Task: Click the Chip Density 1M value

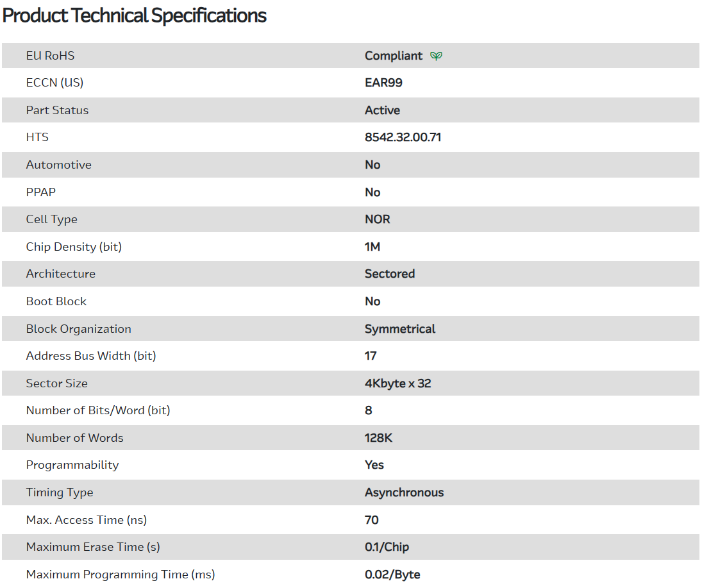Action: [x=372, y=247]
